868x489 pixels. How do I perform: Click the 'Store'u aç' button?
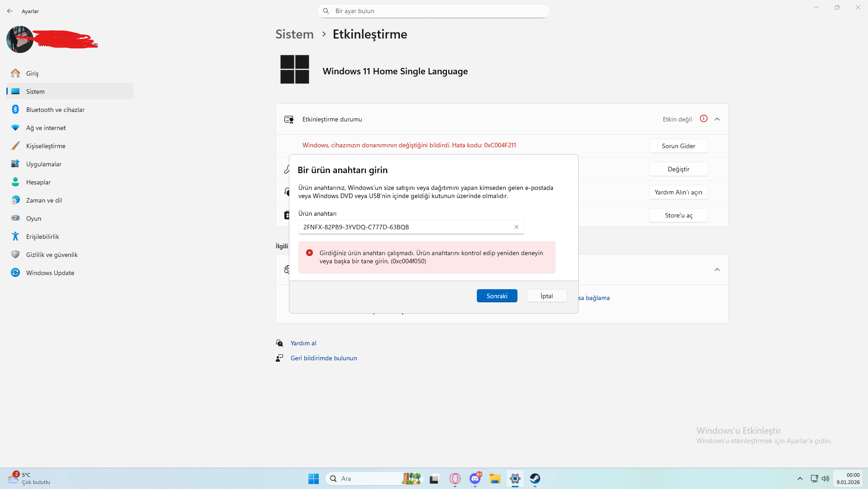click(678, 215)
